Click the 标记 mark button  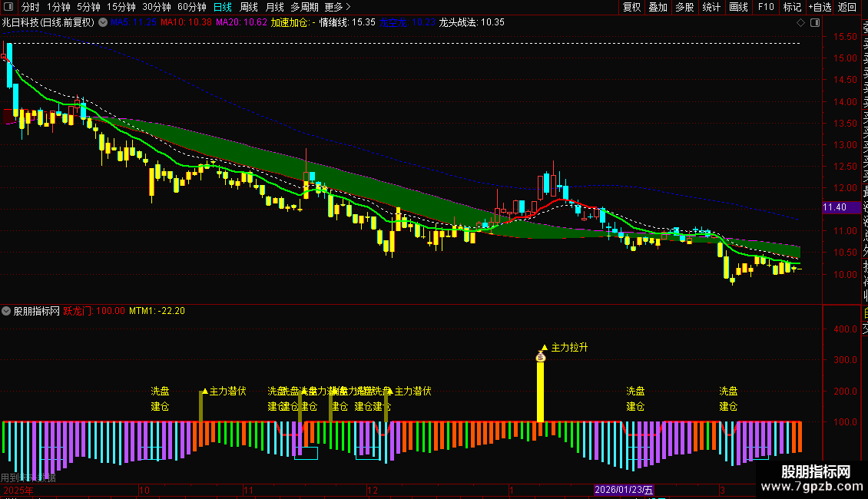click(x=792, y=7)
